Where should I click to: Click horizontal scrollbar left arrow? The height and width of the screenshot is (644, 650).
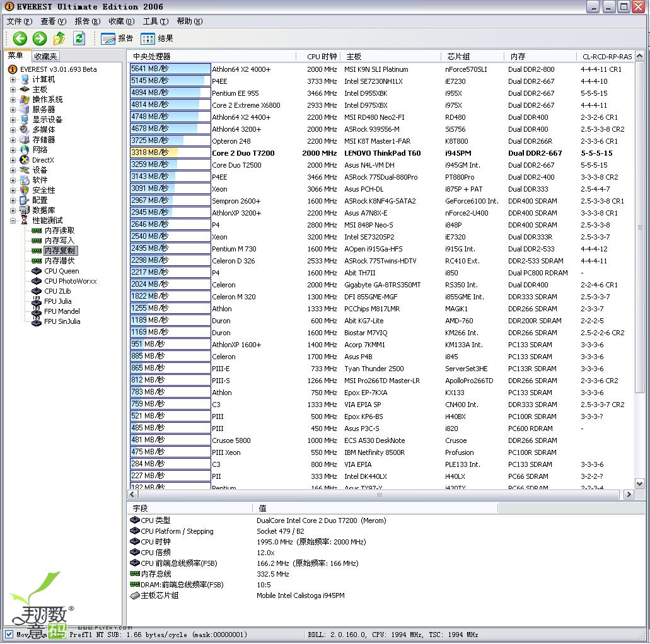click(x=132, y=495)
